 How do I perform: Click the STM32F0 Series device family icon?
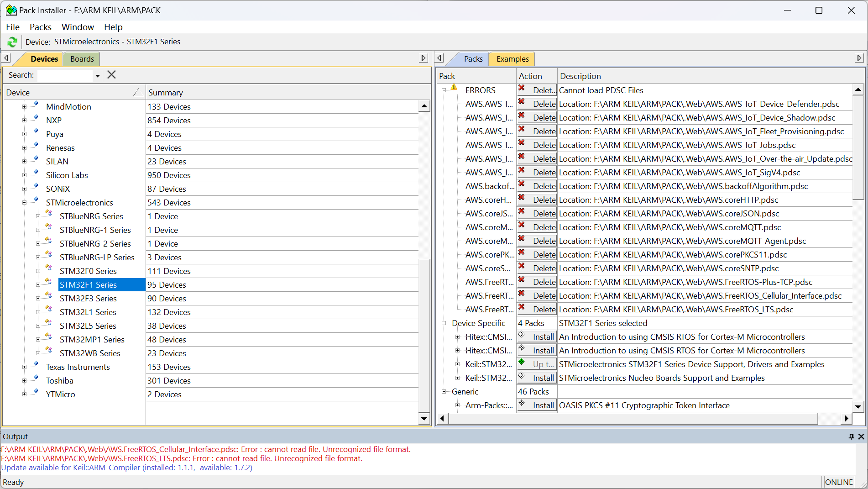(x=48, y=268)
